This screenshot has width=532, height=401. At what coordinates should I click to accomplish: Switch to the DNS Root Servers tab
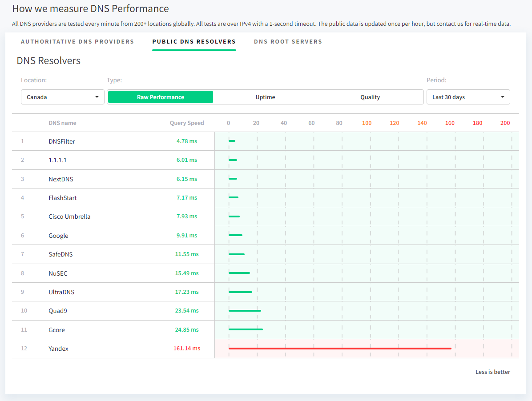pos(288,42)
